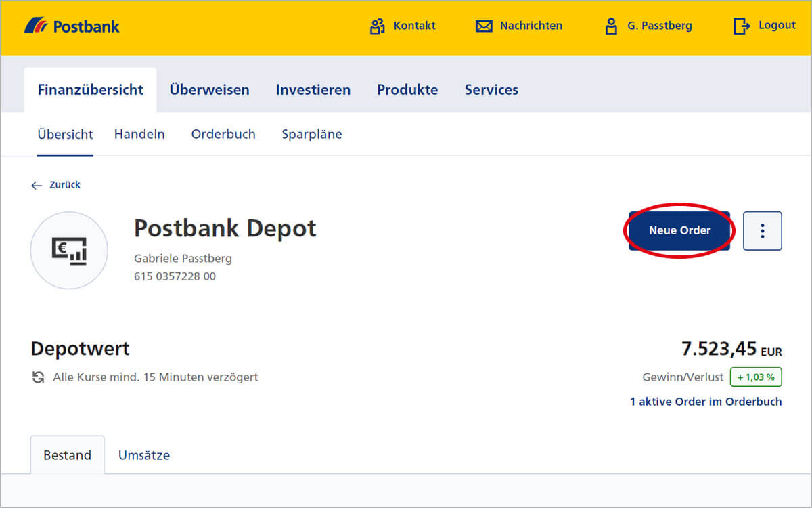Open the Services menu
This screenshot has width=812, height=508.
pyautogui.click(x=491, y=89)
